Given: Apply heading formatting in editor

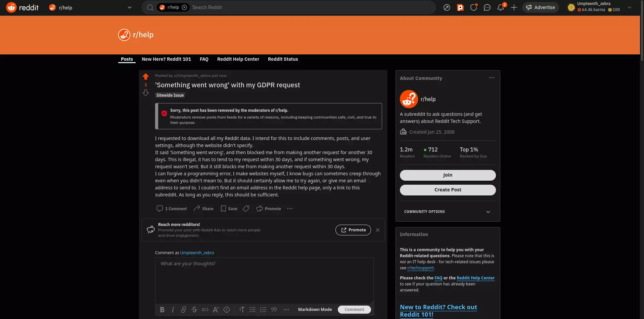Looking at the screenshot, I should (242, 310).
